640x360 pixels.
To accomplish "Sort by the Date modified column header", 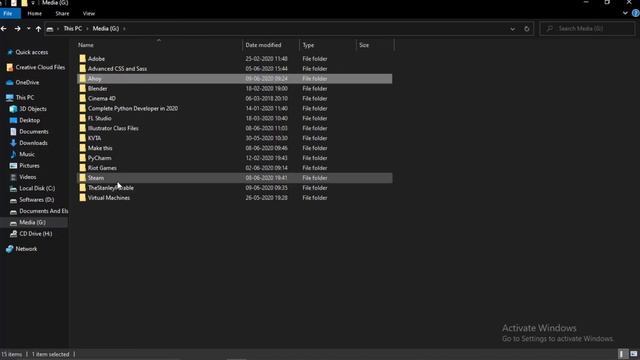I will [263, 45].
